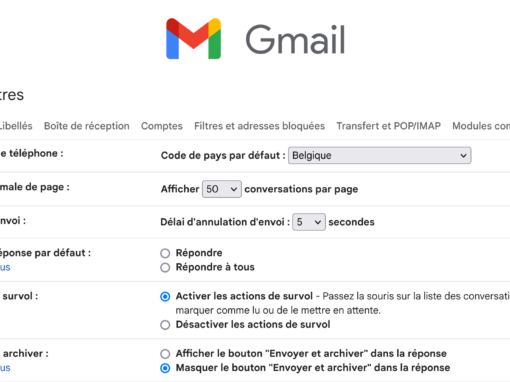
Task: Select Masquer le bouton Envoyer et archiver
Action: tap(165, 368)
